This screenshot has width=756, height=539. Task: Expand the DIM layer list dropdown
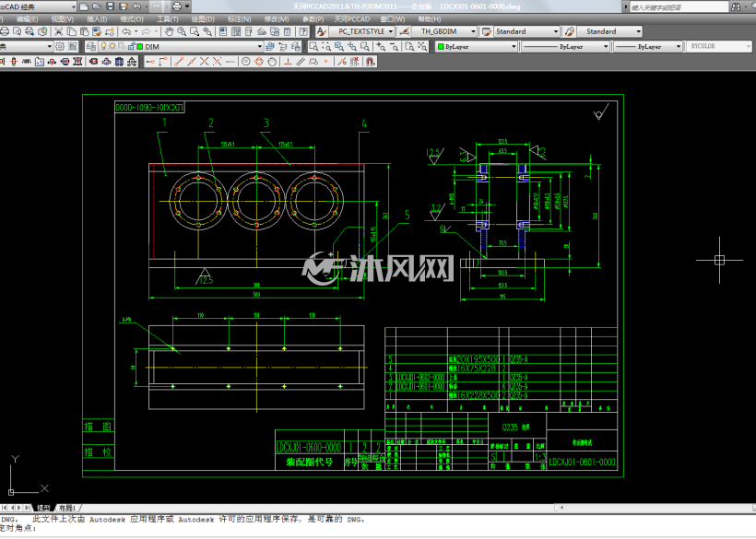pyautogui.click(x=260, y=46)
